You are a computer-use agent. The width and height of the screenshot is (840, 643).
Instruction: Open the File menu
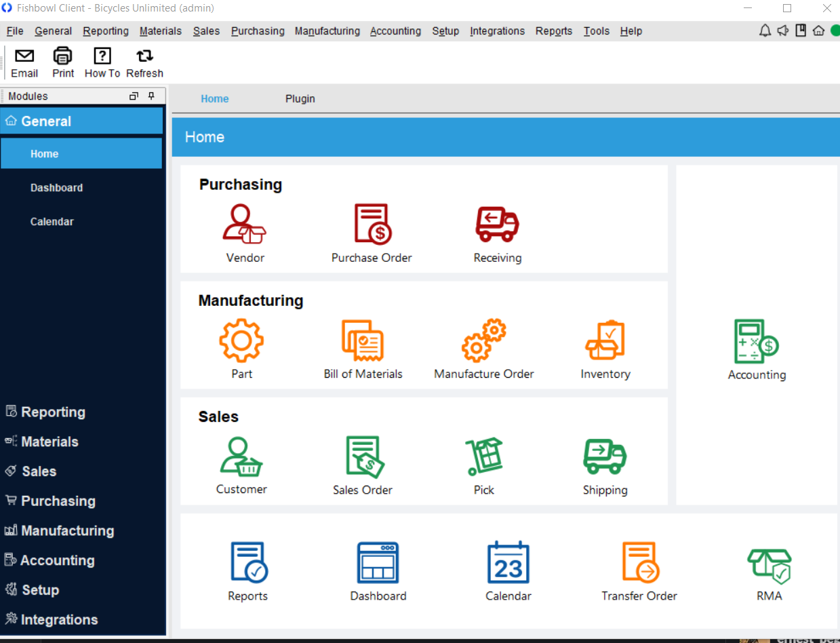15,31
